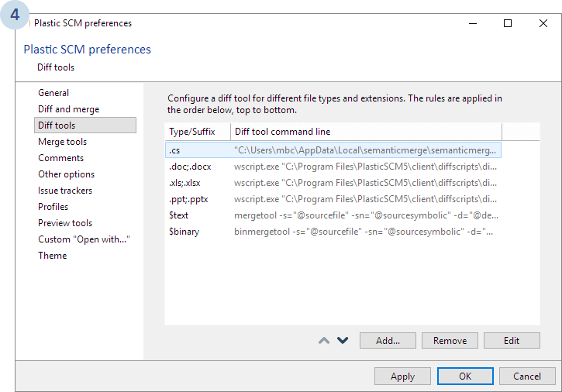Maximize the preferences window
Screen dimensions: 562x392
click(x=508, y=23)
